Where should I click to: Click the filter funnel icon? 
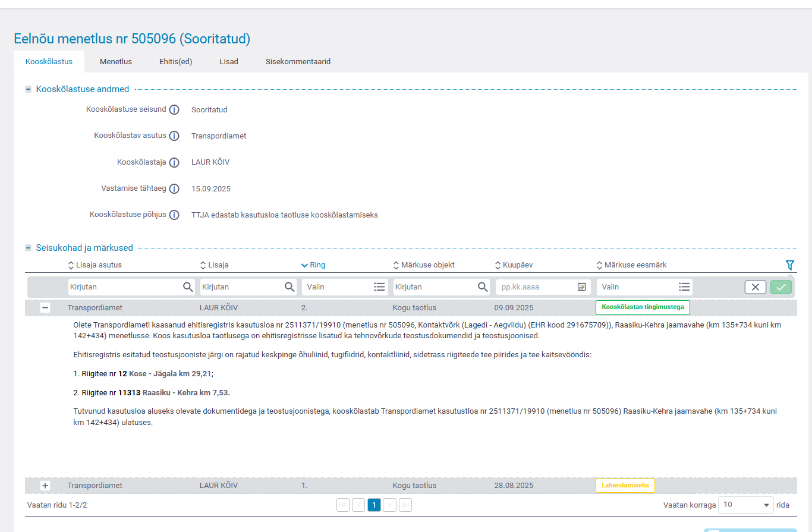[x=789, y=265]
